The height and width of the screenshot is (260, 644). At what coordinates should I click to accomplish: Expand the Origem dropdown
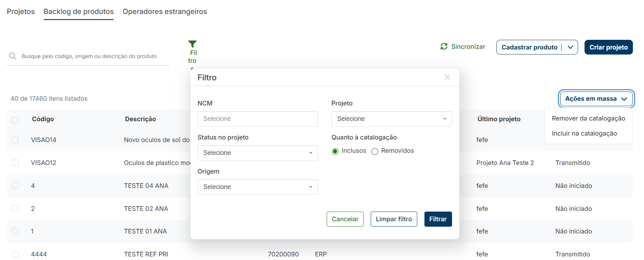(258, 187)
